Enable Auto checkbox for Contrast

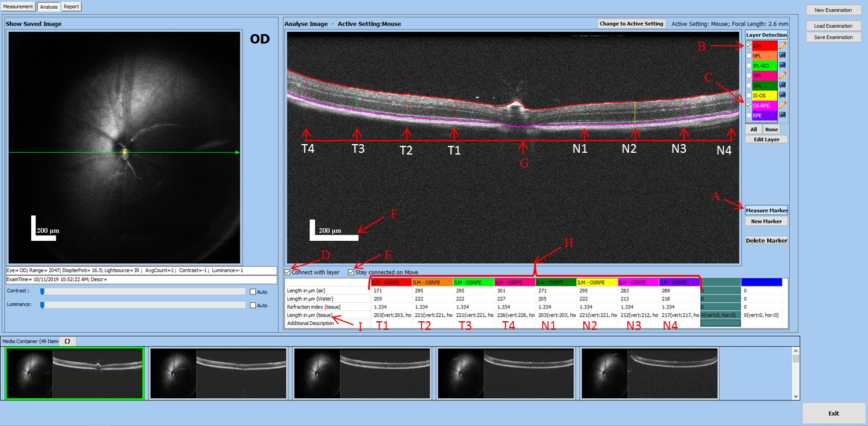click(x=252, y=292)
